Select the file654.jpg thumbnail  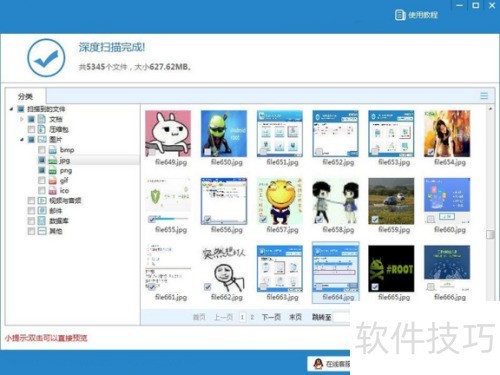click(447, 133)
